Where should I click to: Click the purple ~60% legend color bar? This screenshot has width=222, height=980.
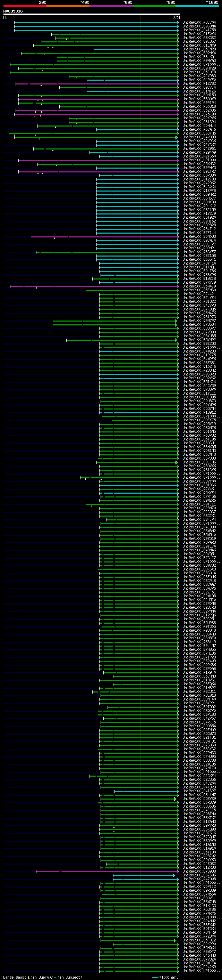click(x=111, y=6)
